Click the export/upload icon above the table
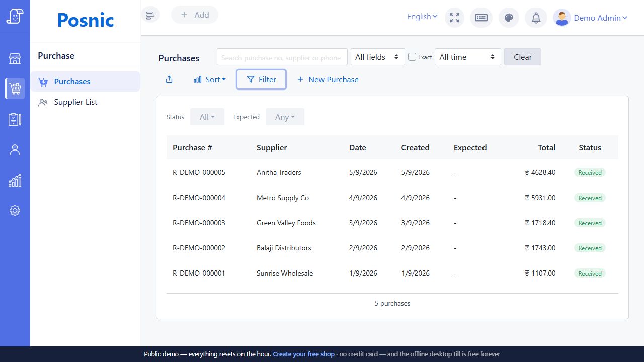This screenshot has height=362, width=644. click(169, 79)
